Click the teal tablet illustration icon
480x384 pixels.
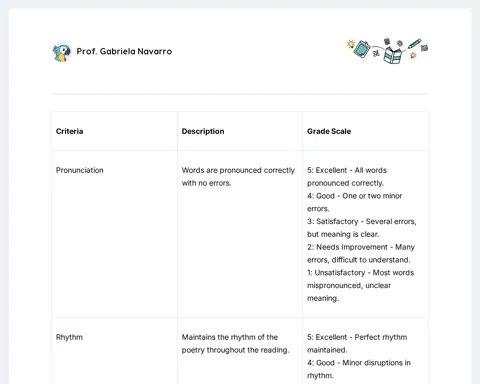(x=362, y=49)
